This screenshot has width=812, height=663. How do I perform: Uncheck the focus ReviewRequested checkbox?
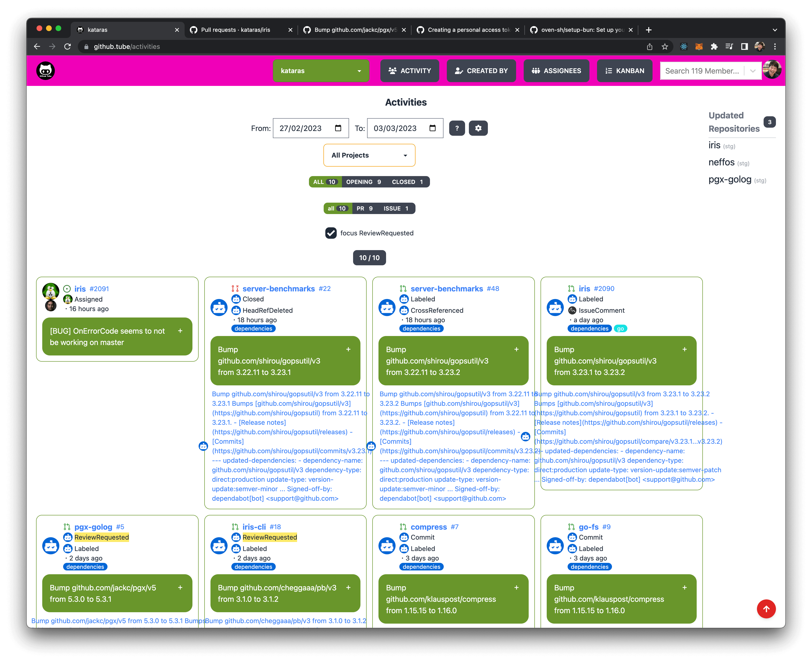coord(331,233)
